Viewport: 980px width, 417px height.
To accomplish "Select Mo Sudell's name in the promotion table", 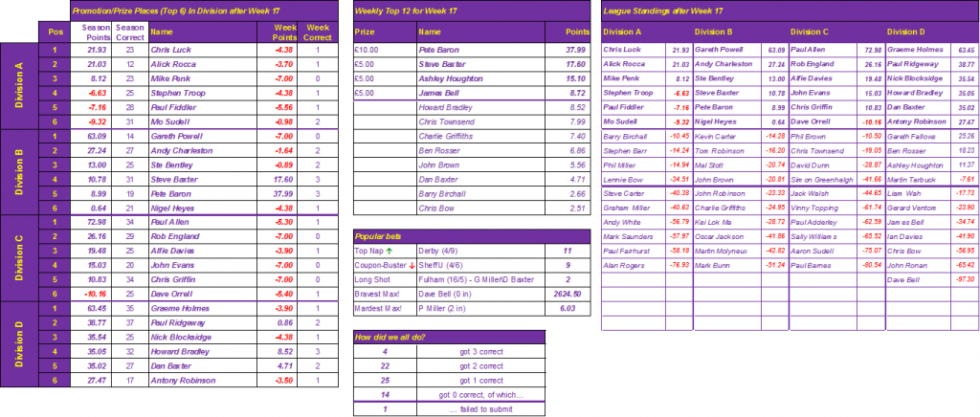I will [x=170, y=121].
